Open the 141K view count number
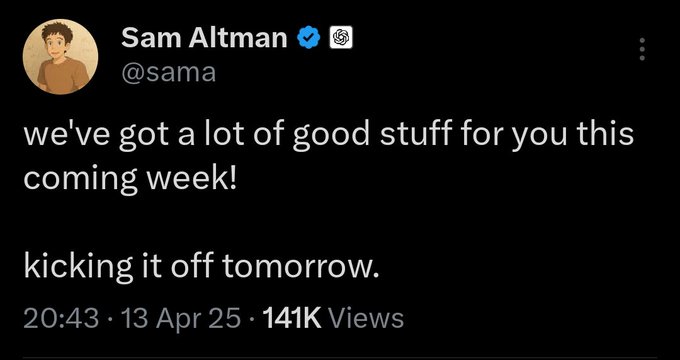 click(292, 319)
